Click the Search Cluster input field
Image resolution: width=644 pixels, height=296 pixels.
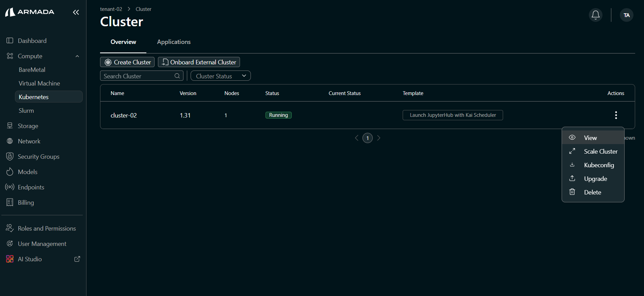pyautogui.click(x=138, y=76)
